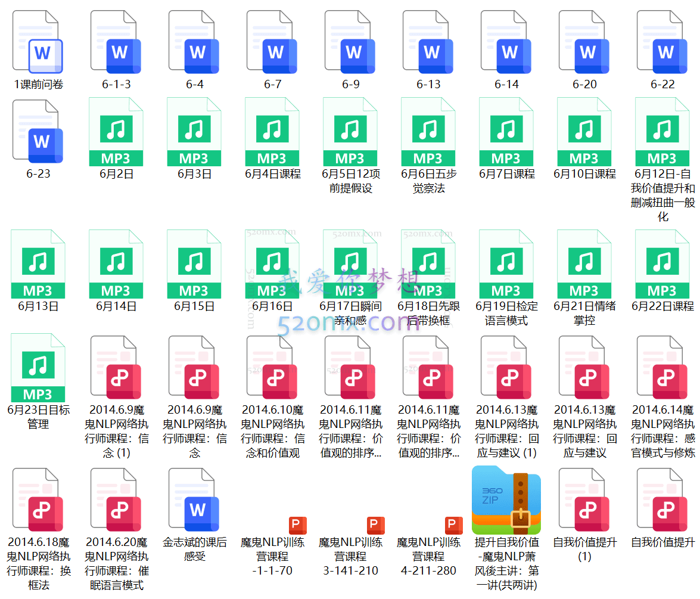Open the audio file 6月5日12项前提假设
This screenshot has width=700, height=599.
pyautogui.click(x=350, y=134)
